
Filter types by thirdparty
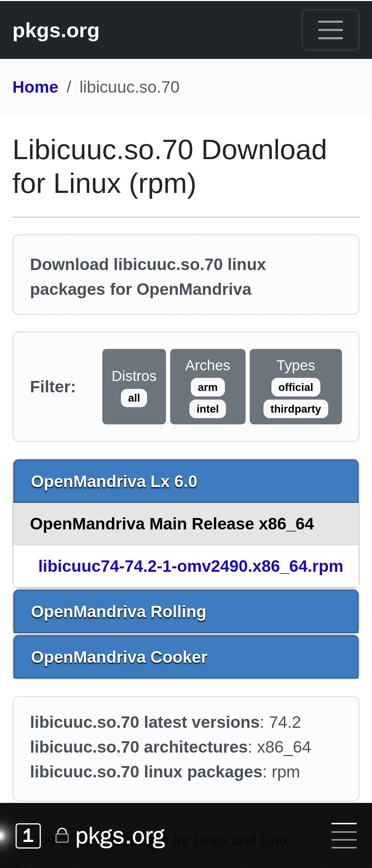[x=296, y=409]
